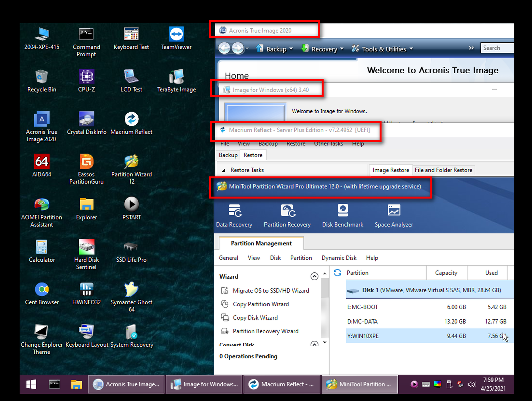Screen dimensions: 532x401
Task: Open AOMEI Partition Assistant desktop icon
Action: click(x=42, y=212)
